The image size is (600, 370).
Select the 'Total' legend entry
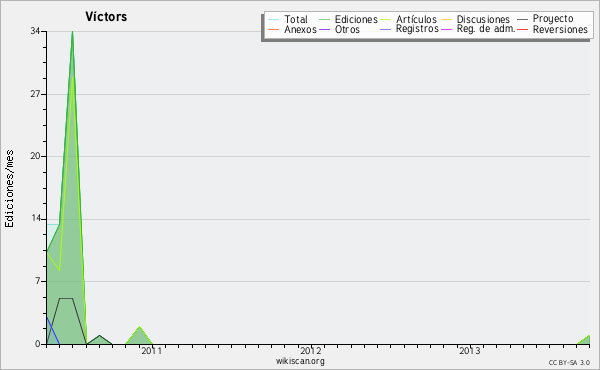click(295, 19)
